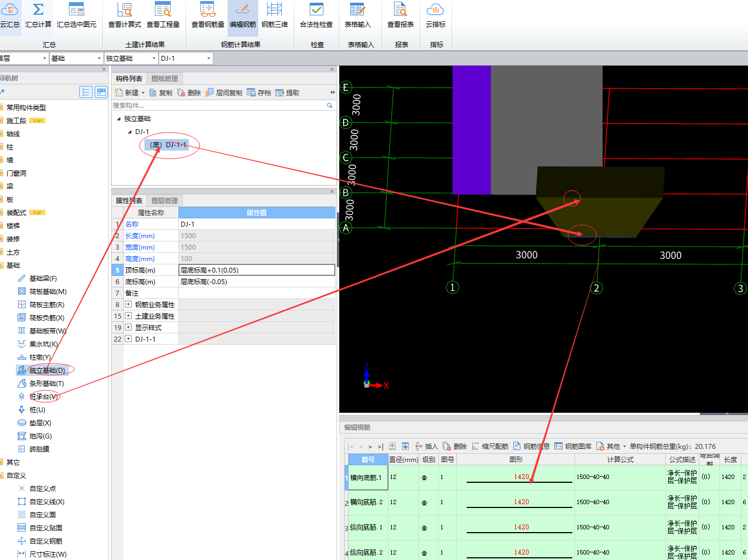The image size is (748, 560).
Task: Select 桩承台(V) in navigation tree
Action: [38, 397]
